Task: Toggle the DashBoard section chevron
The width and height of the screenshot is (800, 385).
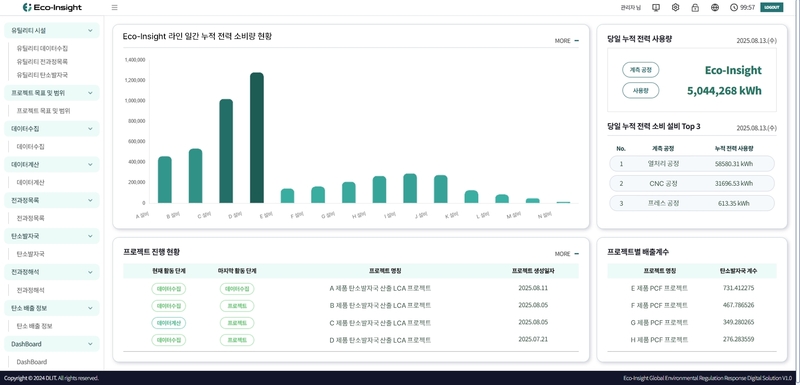Action: pos(90,344)
